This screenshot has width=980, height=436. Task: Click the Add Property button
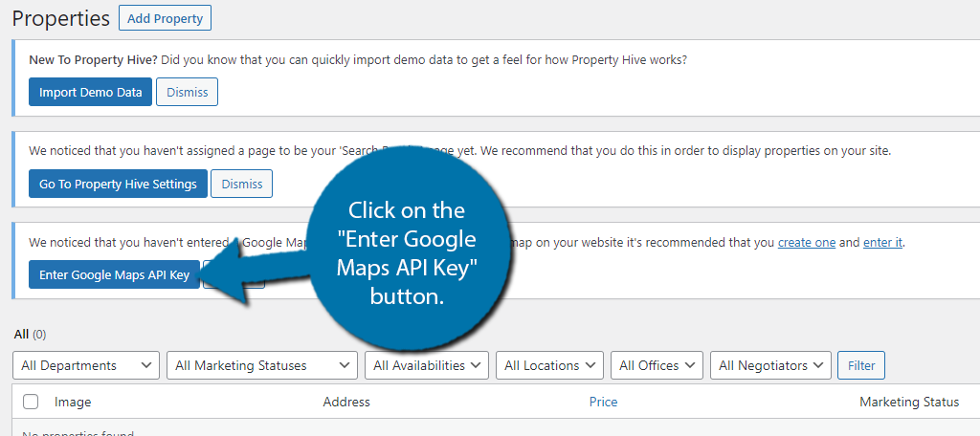165,18
